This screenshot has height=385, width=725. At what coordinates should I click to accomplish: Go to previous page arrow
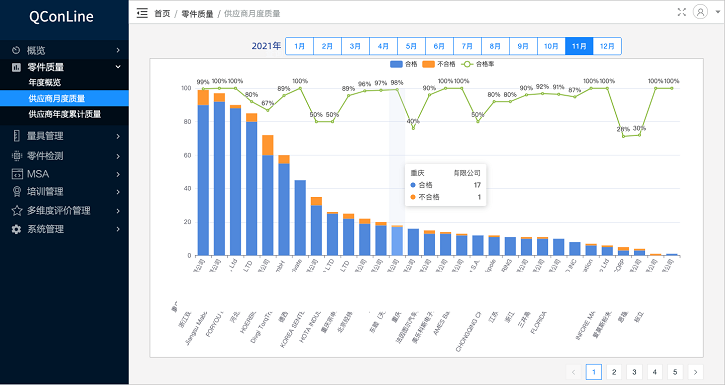point(573,372)
